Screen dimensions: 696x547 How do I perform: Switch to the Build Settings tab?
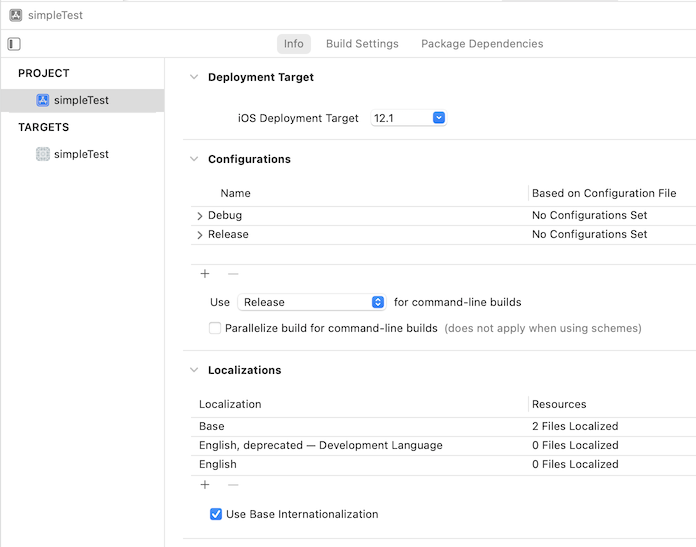[362, 44]
